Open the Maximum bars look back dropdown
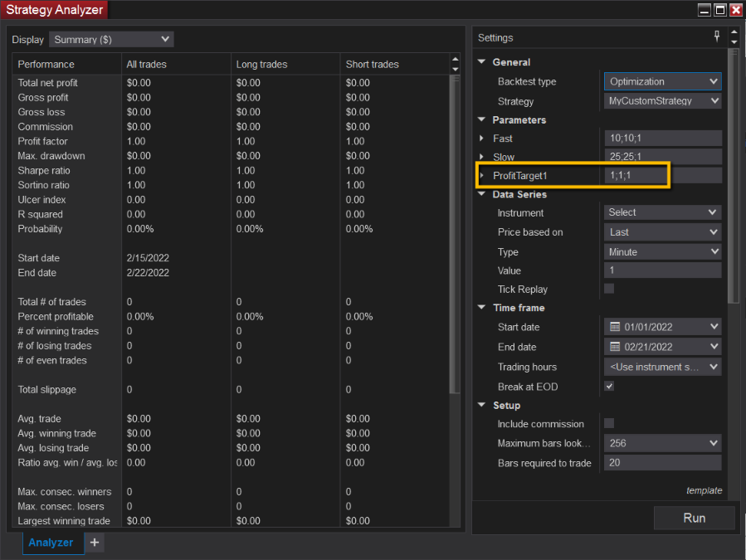The width and height of the screenshot is (746, 560). pyautogui.click(x=663, y=443)
